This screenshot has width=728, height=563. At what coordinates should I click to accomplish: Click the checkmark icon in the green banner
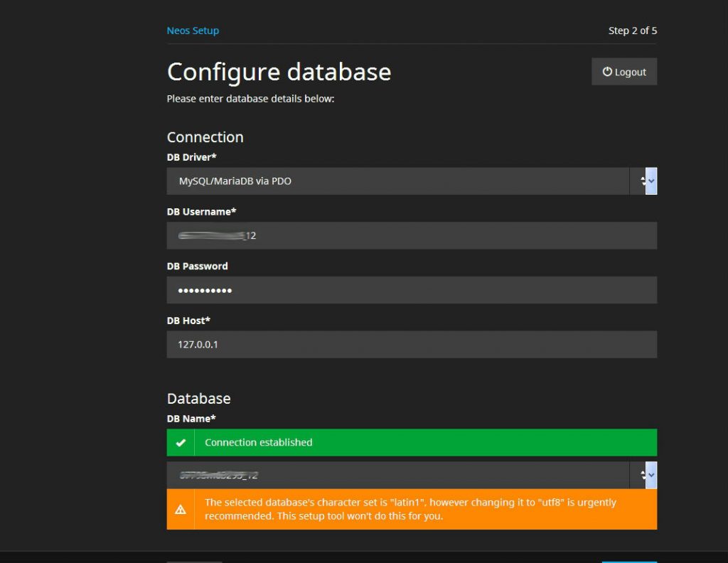181,442
